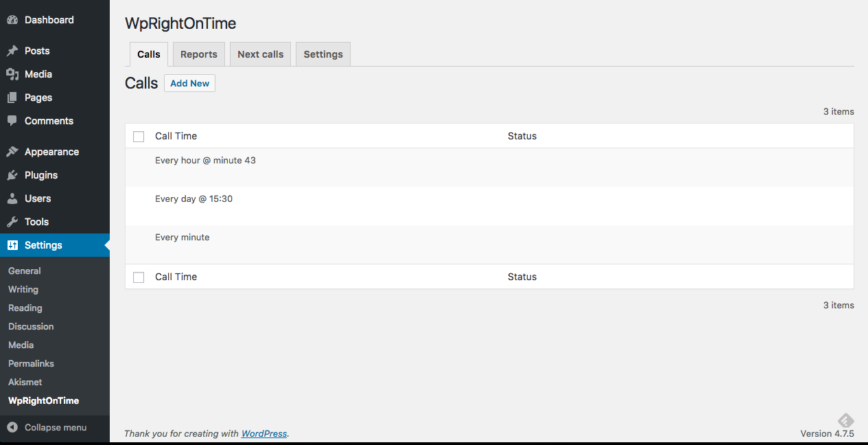The width and height of the screenshot is (868, 445).
Task: Open Settings menu label in sidebar
Action: point(43,245)
